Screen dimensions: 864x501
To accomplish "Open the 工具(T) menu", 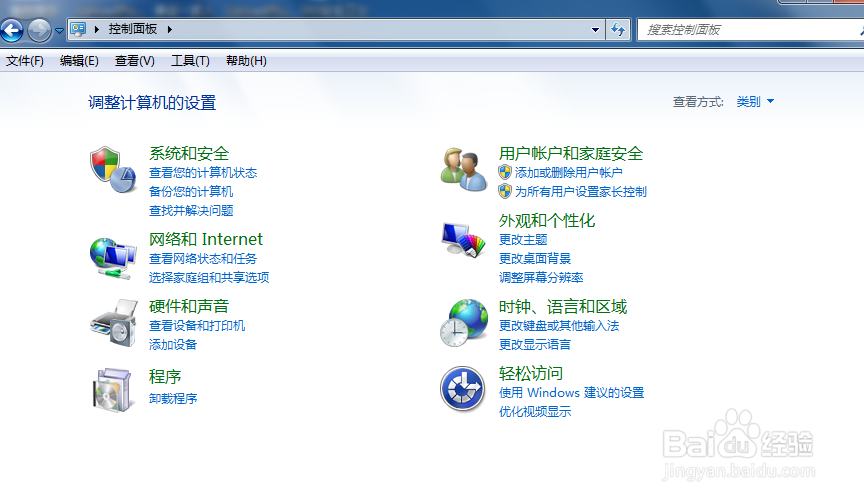I will pos(190,61).
